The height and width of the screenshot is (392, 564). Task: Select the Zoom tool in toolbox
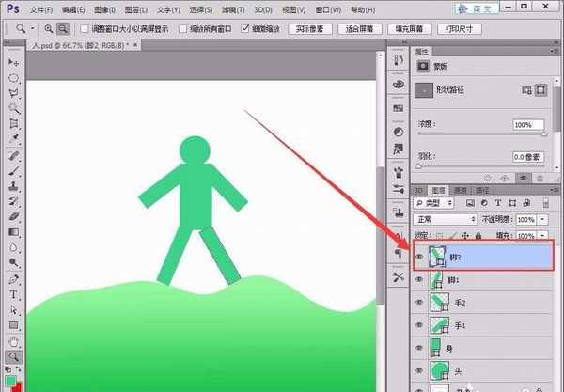tap(14, 357)
